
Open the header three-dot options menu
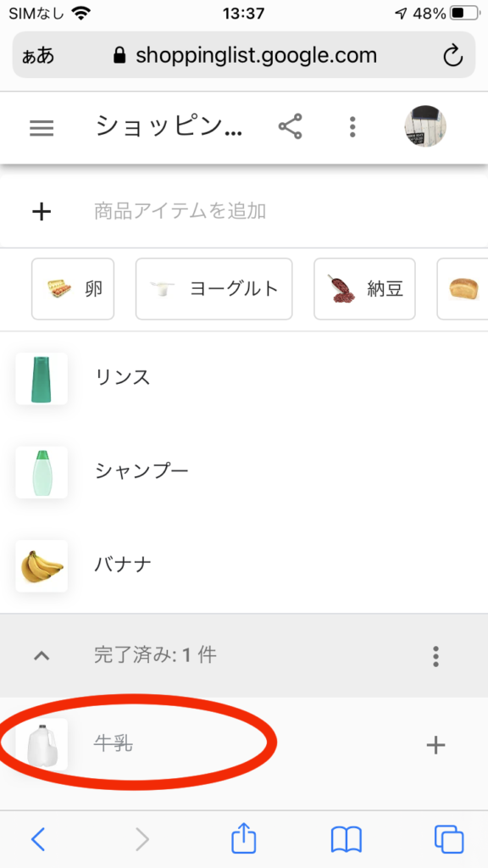coord(352,127)
